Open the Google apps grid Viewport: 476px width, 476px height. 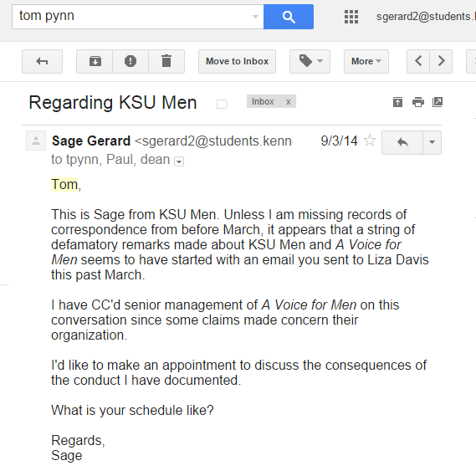point(351,17)
